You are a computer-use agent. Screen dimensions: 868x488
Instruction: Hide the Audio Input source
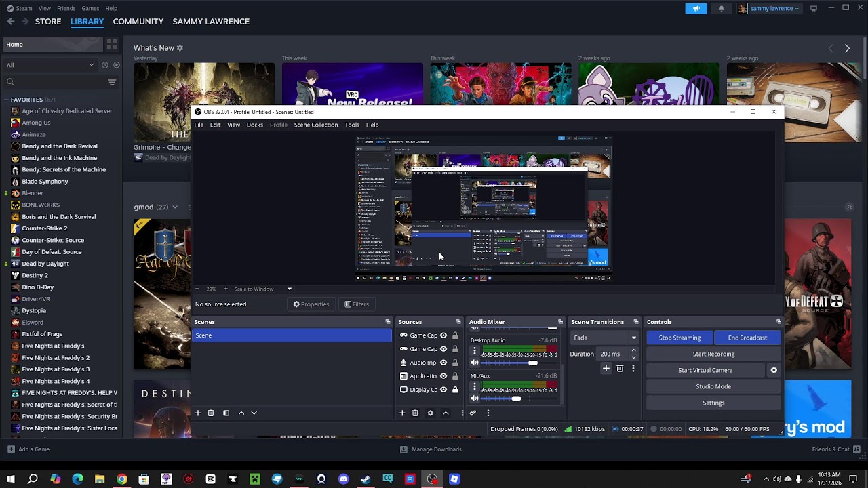pos(443,363)
